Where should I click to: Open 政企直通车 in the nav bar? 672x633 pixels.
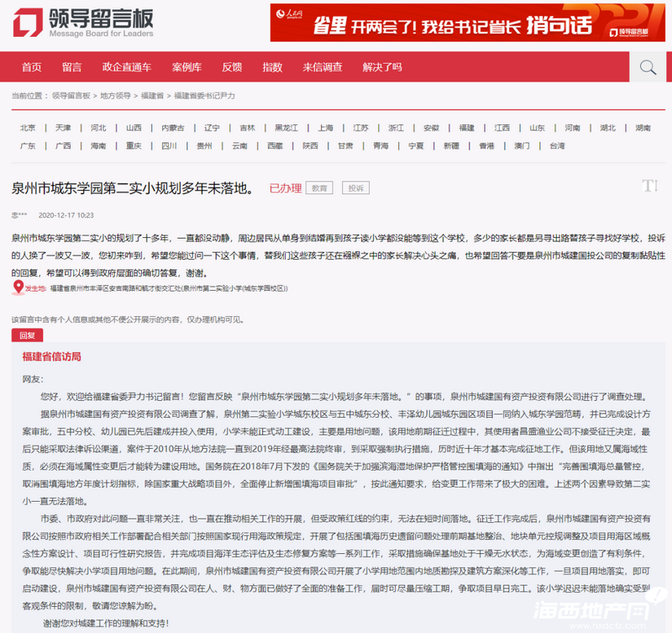pyautogui.click(x=127, y=67)
